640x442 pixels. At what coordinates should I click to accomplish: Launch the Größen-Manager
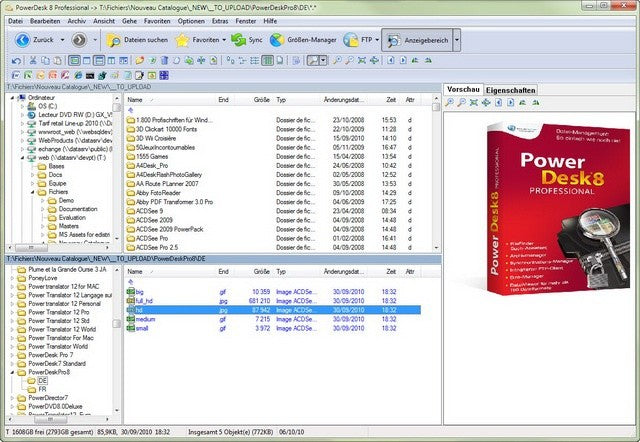[x=303, y=40]
